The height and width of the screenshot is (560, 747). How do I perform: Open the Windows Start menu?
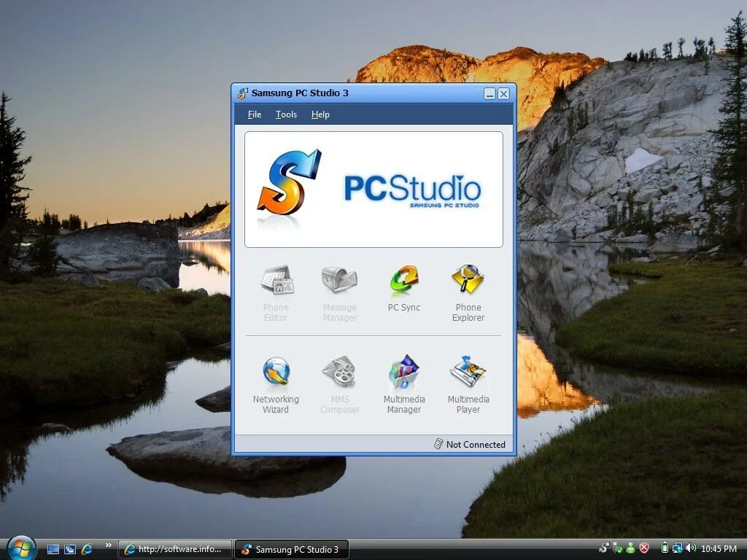tap(21, 548)
